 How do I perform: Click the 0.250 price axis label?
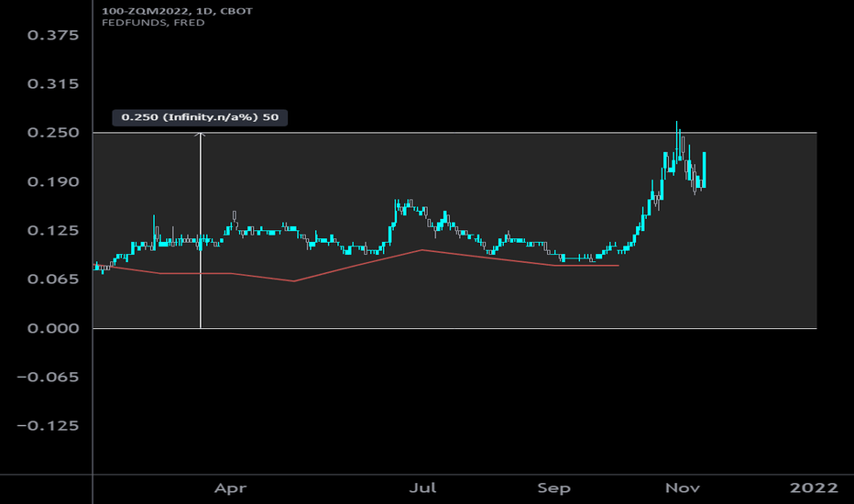(53, 132)
